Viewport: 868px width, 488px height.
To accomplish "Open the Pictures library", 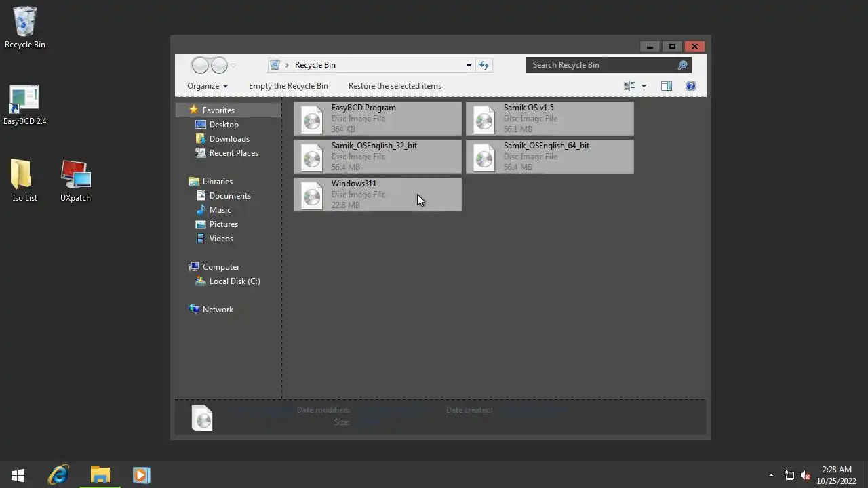I will click(216, 224).
